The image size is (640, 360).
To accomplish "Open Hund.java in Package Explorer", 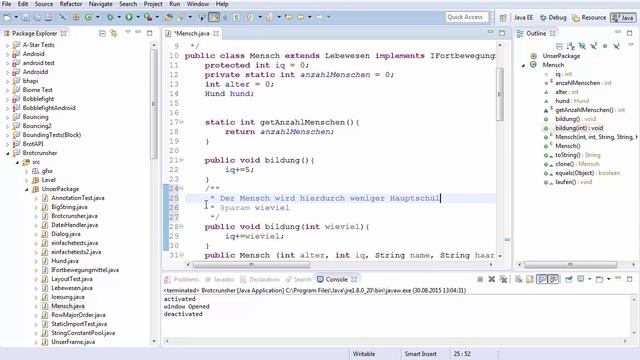I will (64, 261).
